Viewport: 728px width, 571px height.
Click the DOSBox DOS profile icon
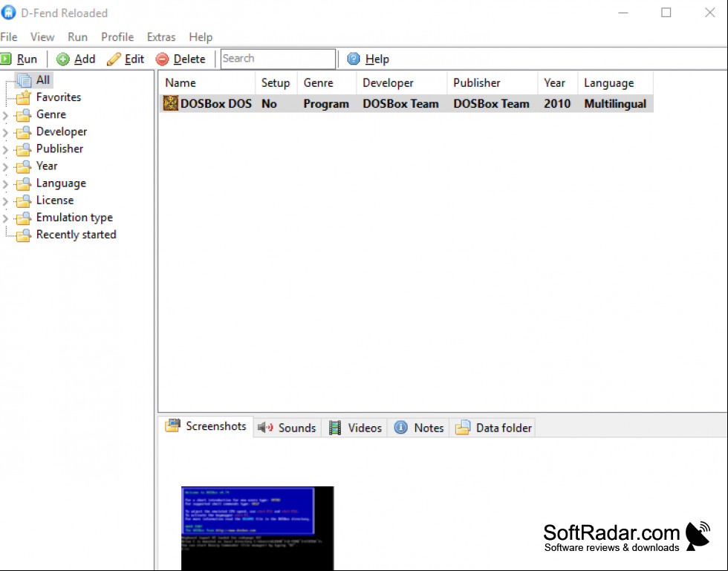click(170, 103)
